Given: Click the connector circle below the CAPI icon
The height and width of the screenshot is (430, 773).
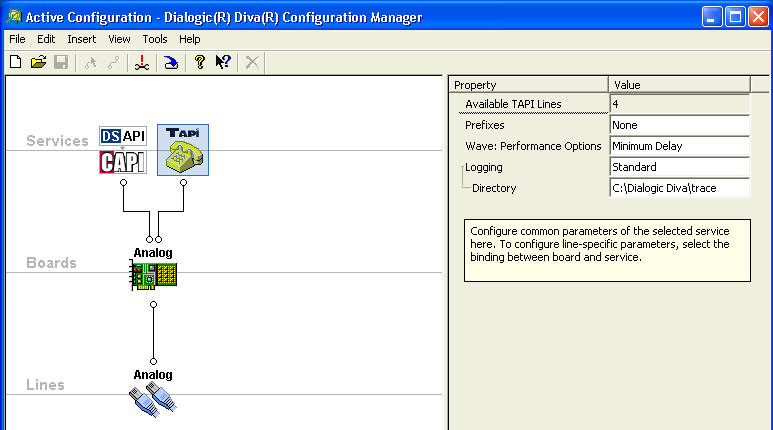Looking at the screenshot, I should pyautogui.click(x=123, y=182).
